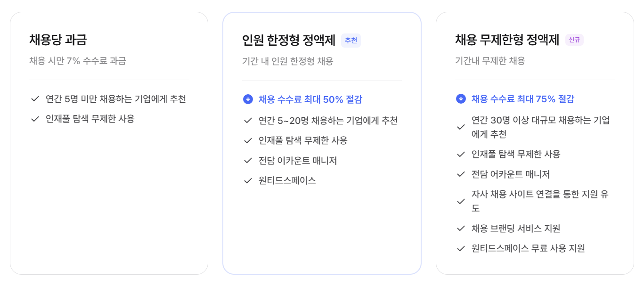The height and width of the screenshot is (287, 644).
Task: Click checkmark beside 채용 브랜딩 서비스 지원
Action: [x=461, y=229]
